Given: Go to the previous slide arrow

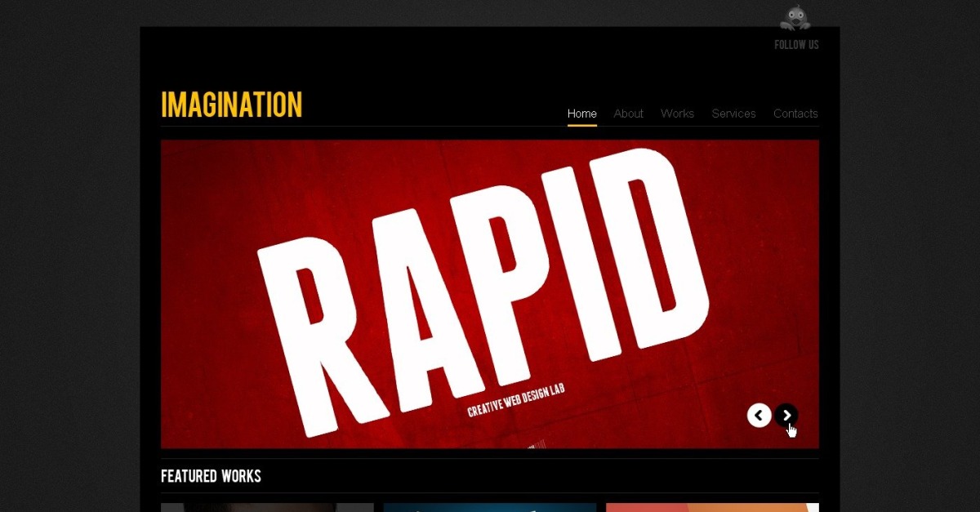Looking at the screenshot, I should pos(759,416).
